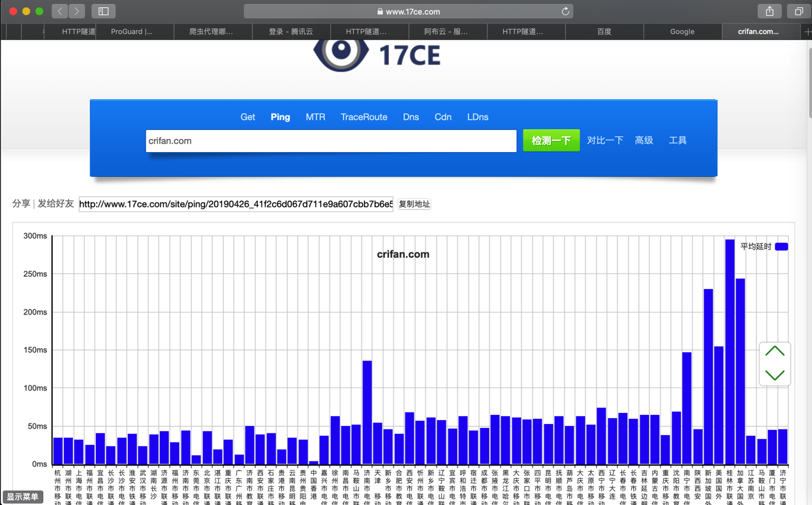Screen dimensions: 812x505
Task: Click the 分享 share label
Action: coord(21,204)
